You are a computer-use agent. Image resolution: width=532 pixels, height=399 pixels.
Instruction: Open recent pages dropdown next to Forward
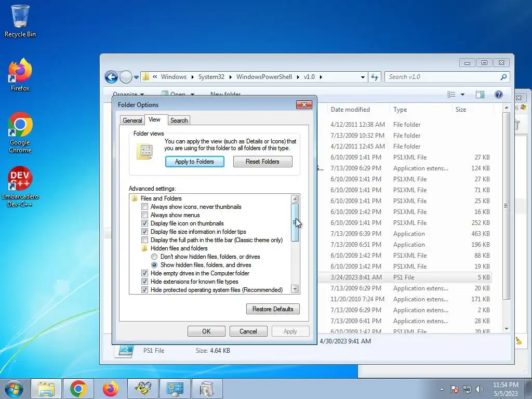pyautogui.click(x=137, y=77)
